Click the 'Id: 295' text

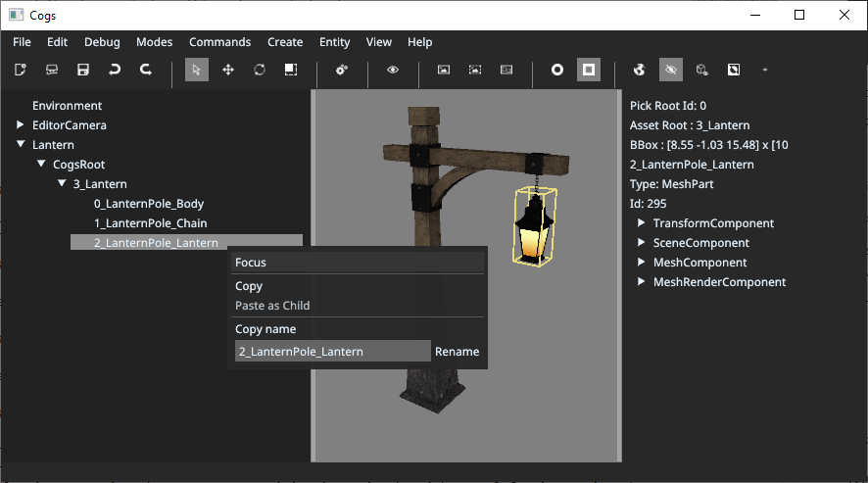pos(648,203)
